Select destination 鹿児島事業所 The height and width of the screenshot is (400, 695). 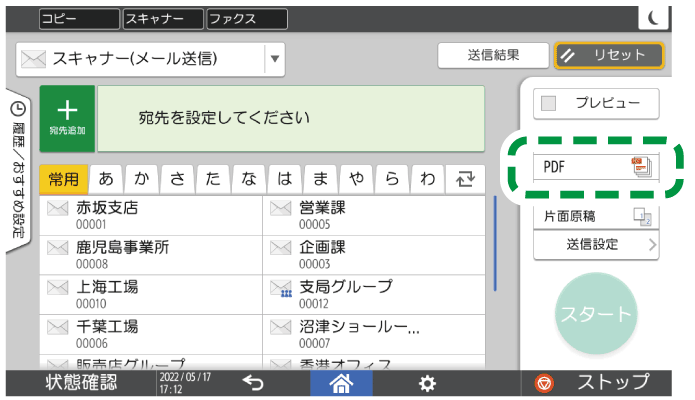click(x=151, y=255)
